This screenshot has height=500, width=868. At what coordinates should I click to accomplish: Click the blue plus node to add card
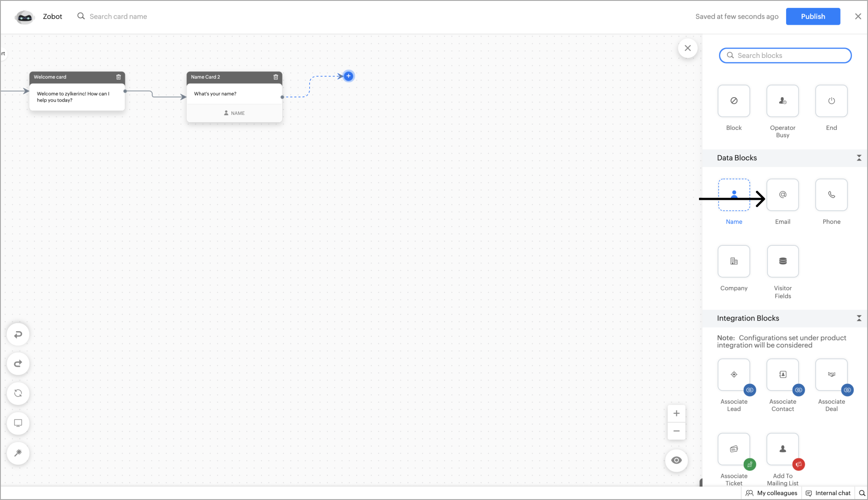pyautogui.click(x=349, y=76)
